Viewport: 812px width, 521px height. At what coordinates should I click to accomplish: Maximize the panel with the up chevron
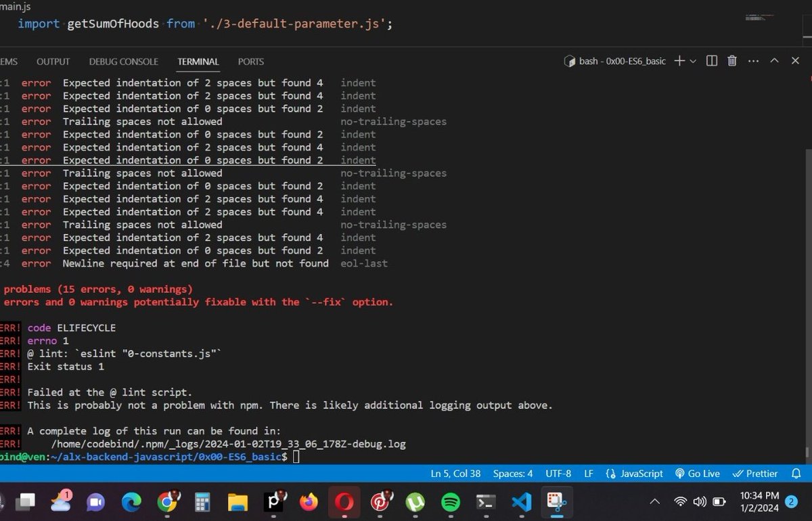click(775, 61)
